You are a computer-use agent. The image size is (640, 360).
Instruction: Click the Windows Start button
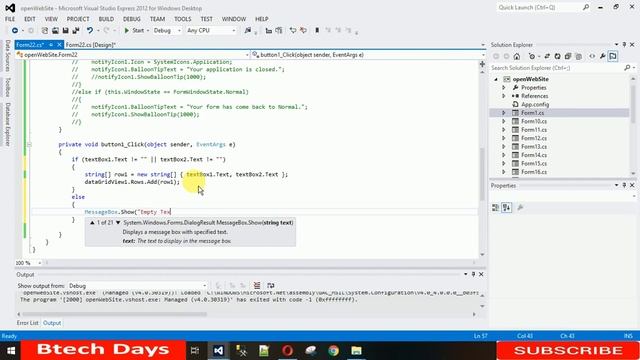point(11,350)
